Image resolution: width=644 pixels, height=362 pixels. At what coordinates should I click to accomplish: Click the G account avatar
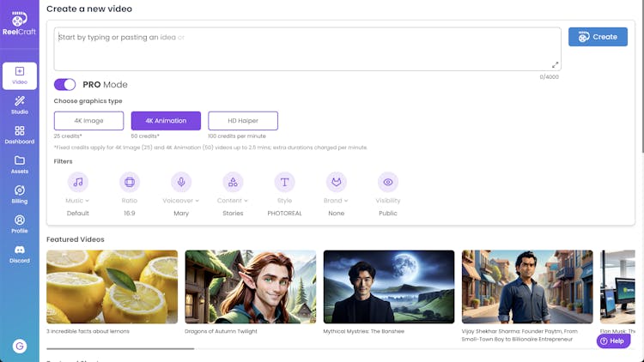click(x=19, y=346)
